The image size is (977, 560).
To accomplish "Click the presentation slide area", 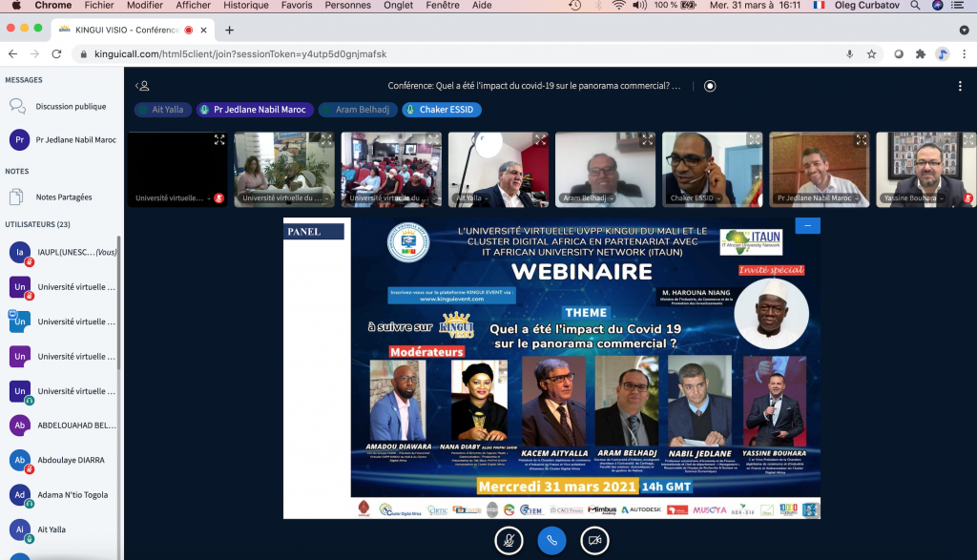I will coord(551,368).
